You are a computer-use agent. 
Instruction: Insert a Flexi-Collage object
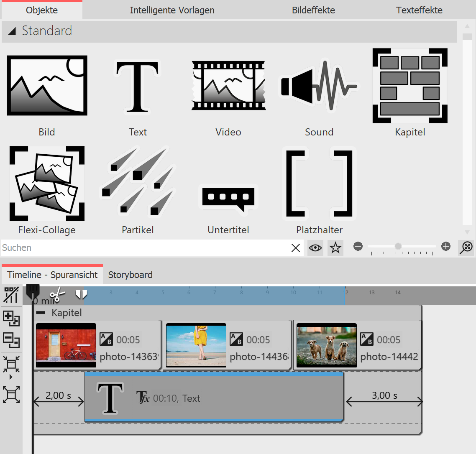click(x=46, y=183)
